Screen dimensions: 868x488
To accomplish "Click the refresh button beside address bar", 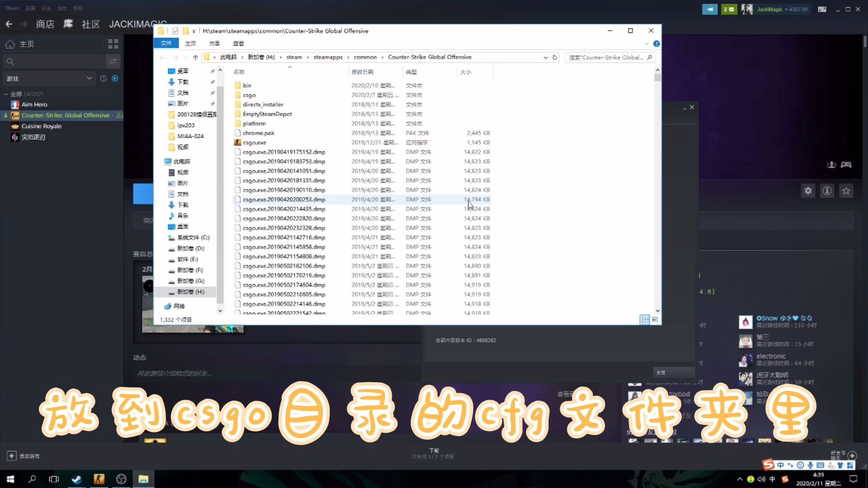I will click(555, 57).
